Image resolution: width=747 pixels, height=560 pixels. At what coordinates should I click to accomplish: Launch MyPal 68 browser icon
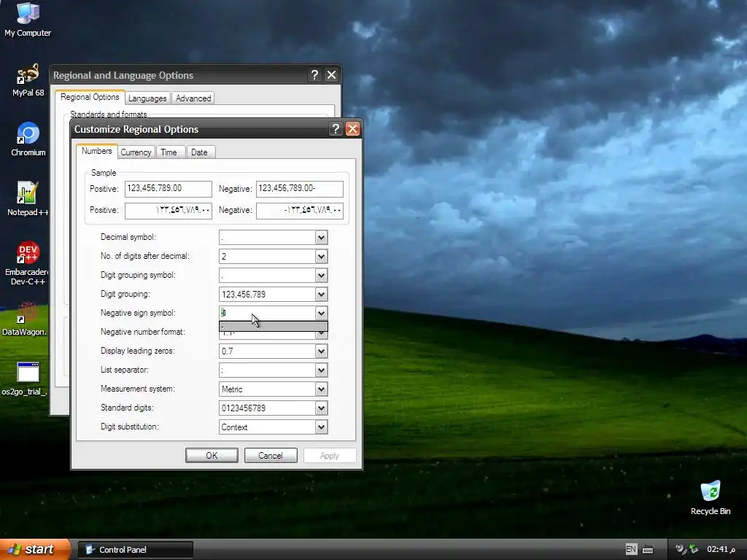coord(28,79)
